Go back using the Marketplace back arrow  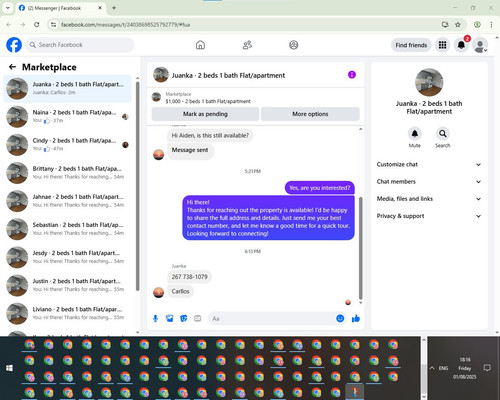click(12, 67)
